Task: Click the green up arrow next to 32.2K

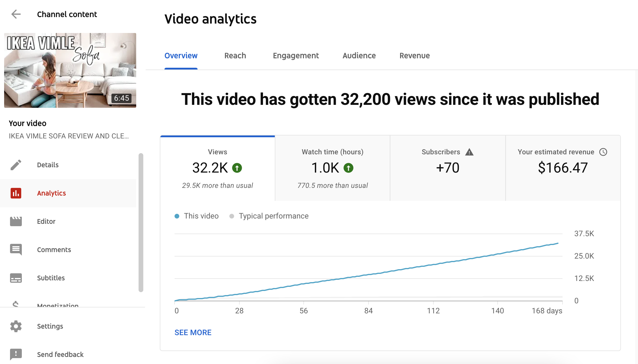Action: click(x=237, y=168)
